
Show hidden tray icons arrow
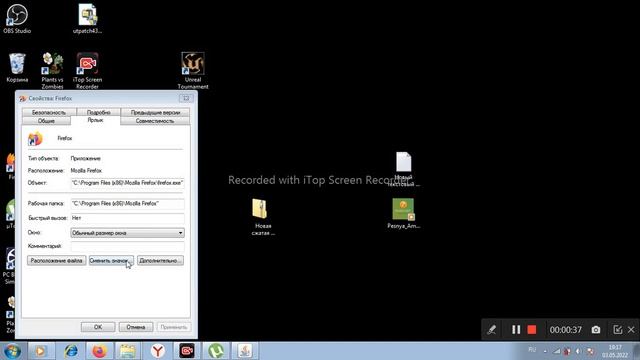545,351
